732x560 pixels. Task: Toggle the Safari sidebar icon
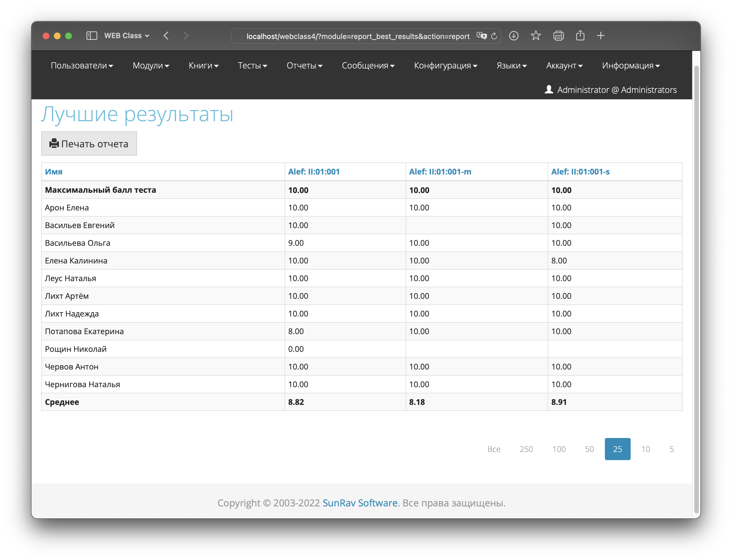(92, 36)
